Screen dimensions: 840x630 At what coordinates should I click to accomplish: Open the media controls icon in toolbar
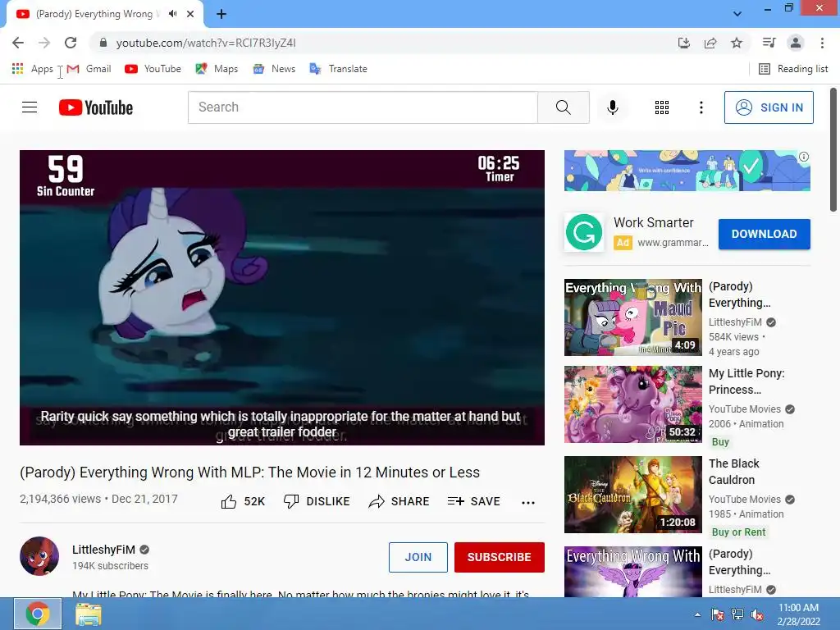(x=769, y=43)
